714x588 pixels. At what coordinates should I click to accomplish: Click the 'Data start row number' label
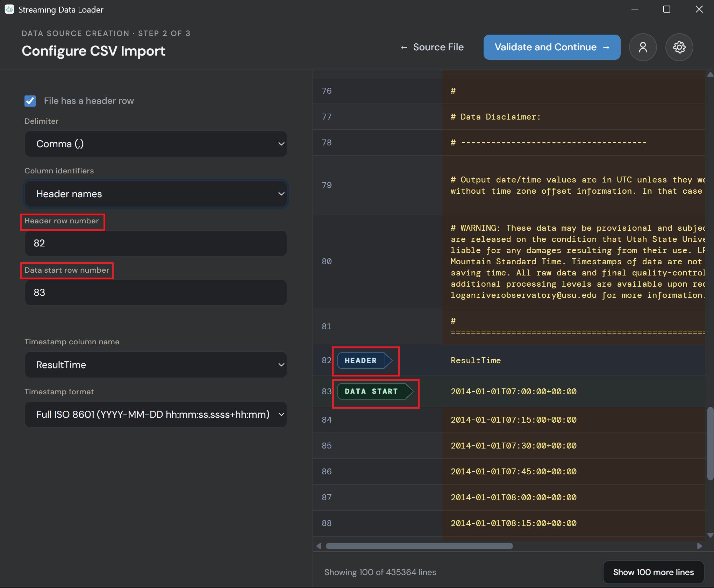67,270
